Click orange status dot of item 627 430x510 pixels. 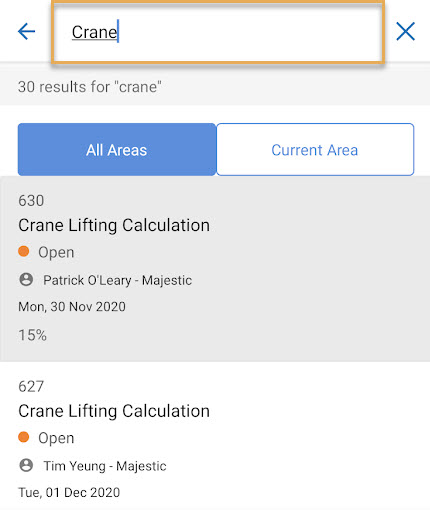[x=24, y=437]
